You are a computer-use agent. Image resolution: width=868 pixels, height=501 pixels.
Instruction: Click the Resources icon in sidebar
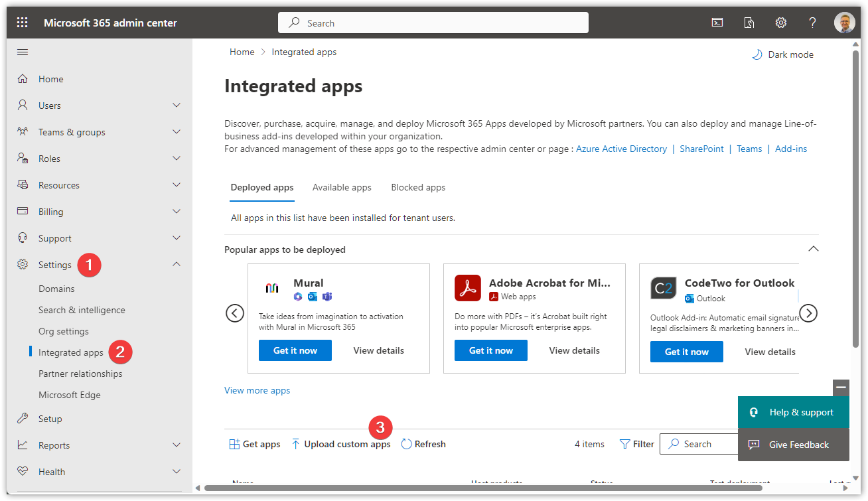[x=23, y=184]
